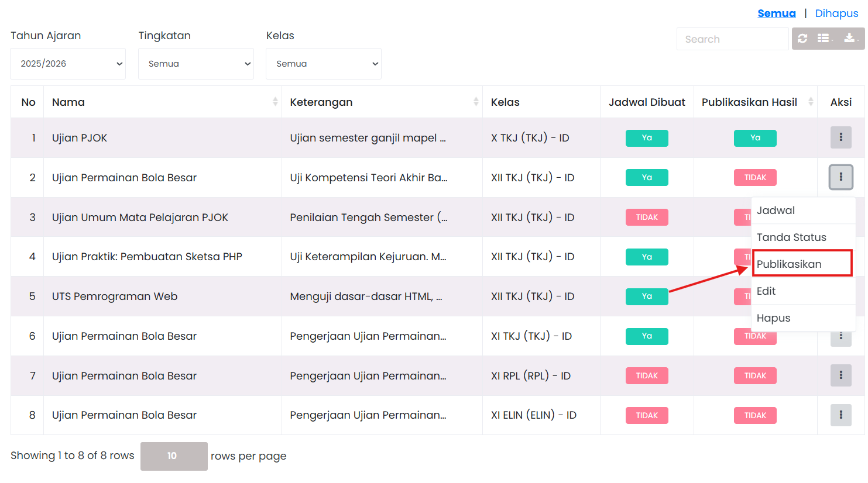
Task: Choose Jadwal in the action menu
Action: (776, 211)
